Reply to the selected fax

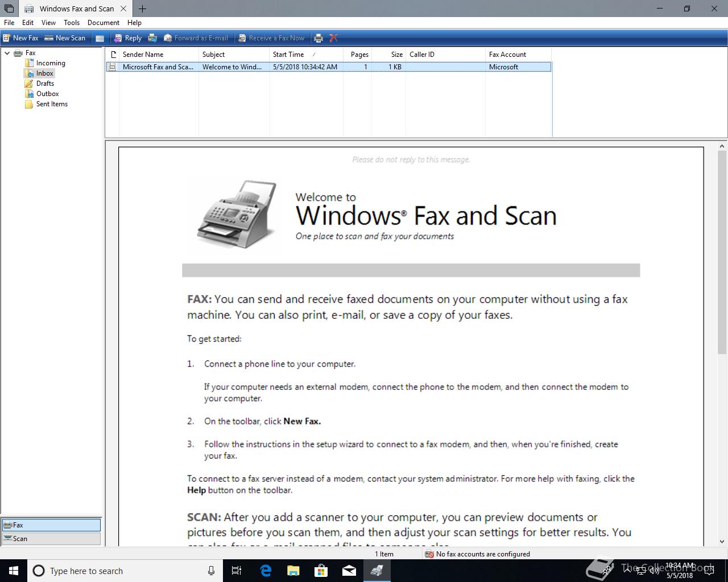pyautogui.click(x=127, y=38)
